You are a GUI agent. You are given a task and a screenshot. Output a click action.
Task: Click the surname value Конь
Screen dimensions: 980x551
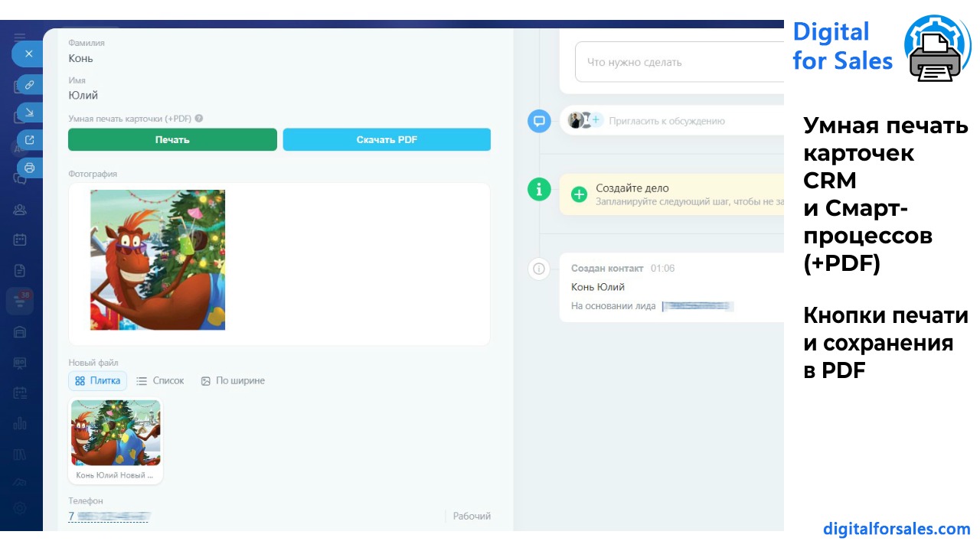pos(80,58)
